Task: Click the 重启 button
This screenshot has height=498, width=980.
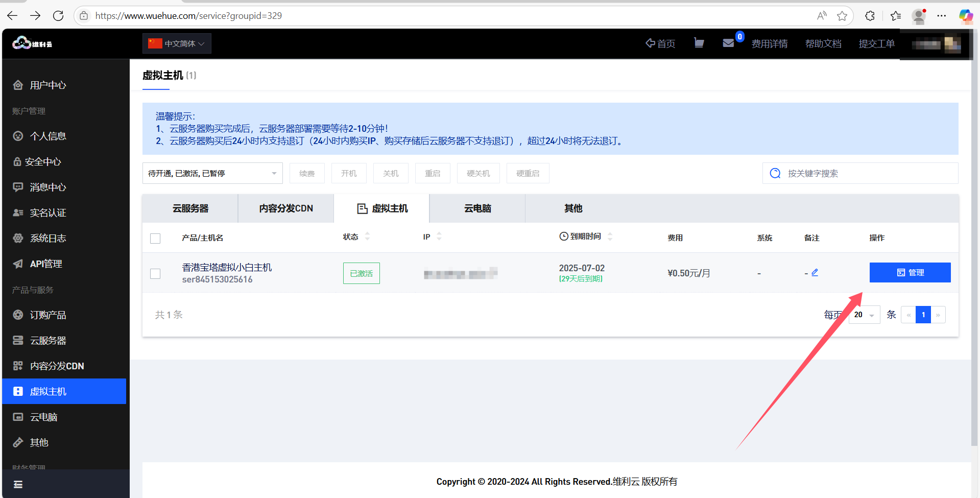Action: pos(433,173)
